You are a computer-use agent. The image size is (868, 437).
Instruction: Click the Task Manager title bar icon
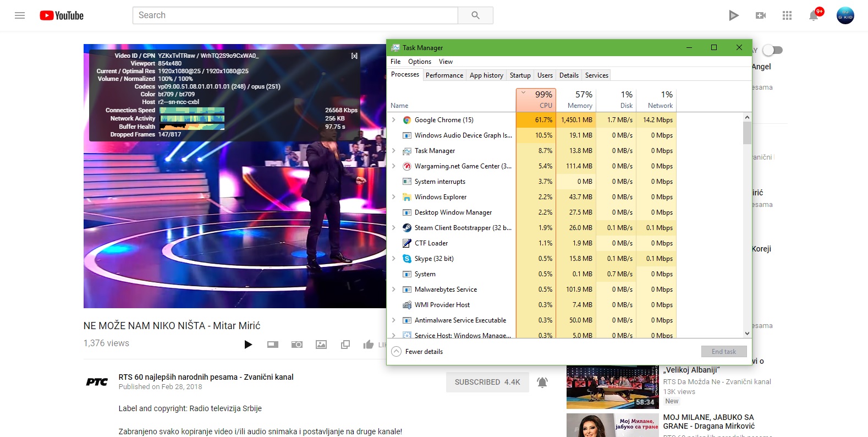[395, 48]
